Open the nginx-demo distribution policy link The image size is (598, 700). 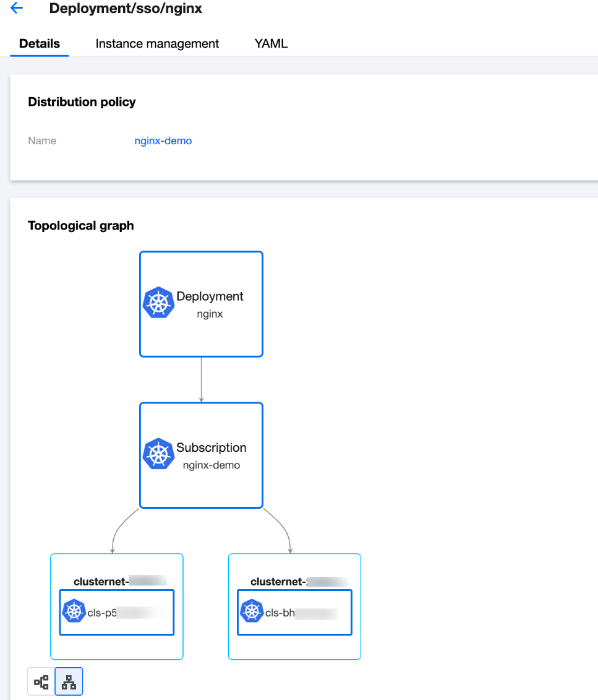click(163, 141)
